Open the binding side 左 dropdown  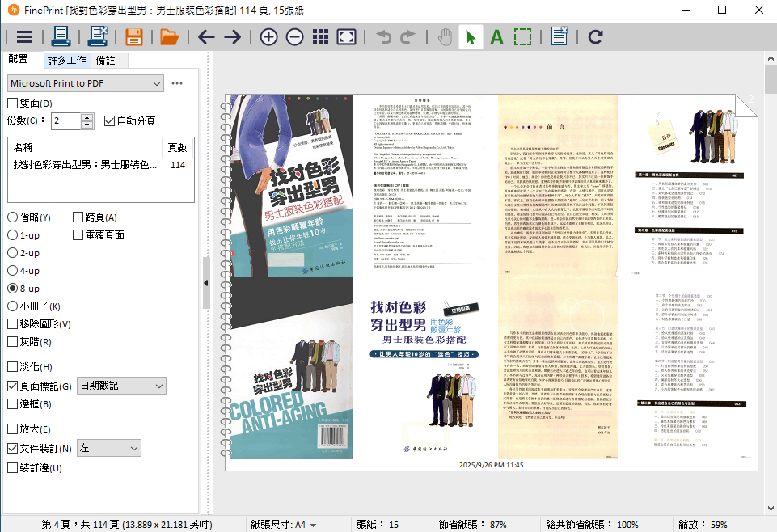click(108, 448)
